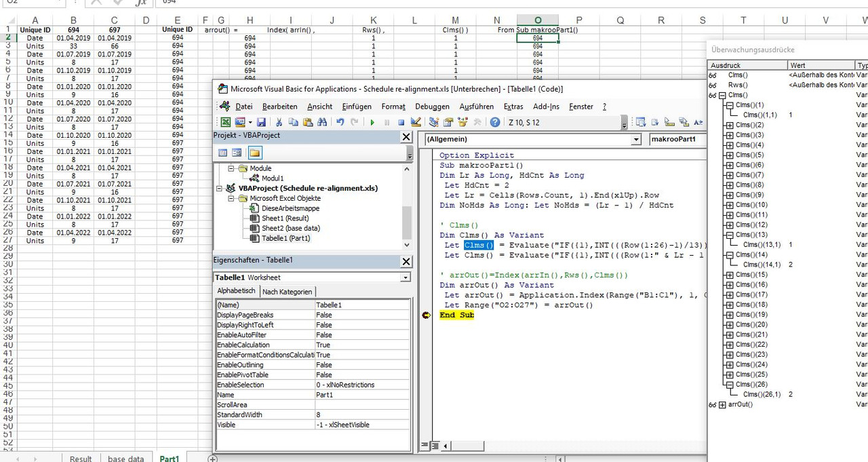Collapse the Clms()(13) watch entry
The height and width of the screenshot is (462, 868).
pos(730,235)
